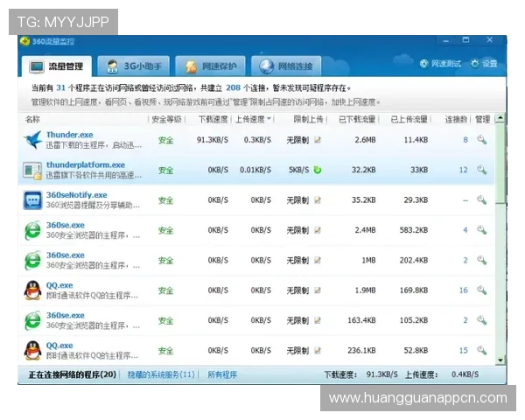Viewport: 525px width, 420px height.
Task: Open the manage wrench for thunderplatform.exe
Action: point(481,170)
